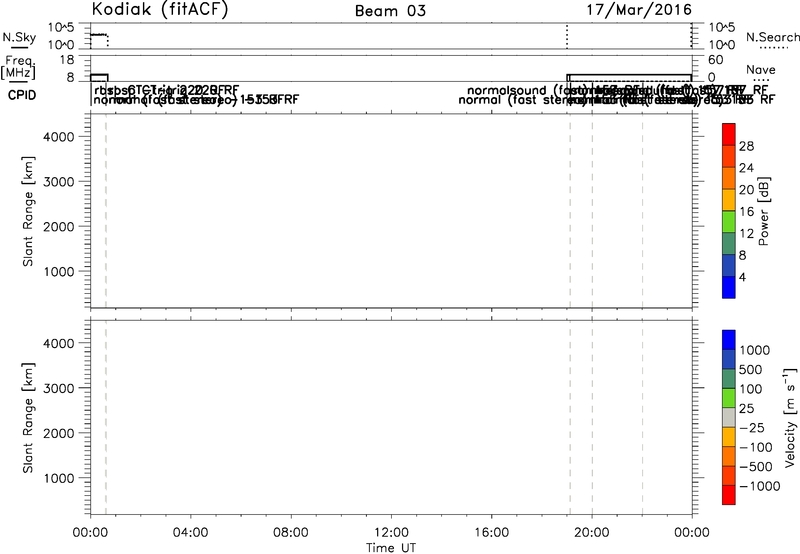Select the 'Velocity [m s-1]' colorbar title

tap(790, 417)
